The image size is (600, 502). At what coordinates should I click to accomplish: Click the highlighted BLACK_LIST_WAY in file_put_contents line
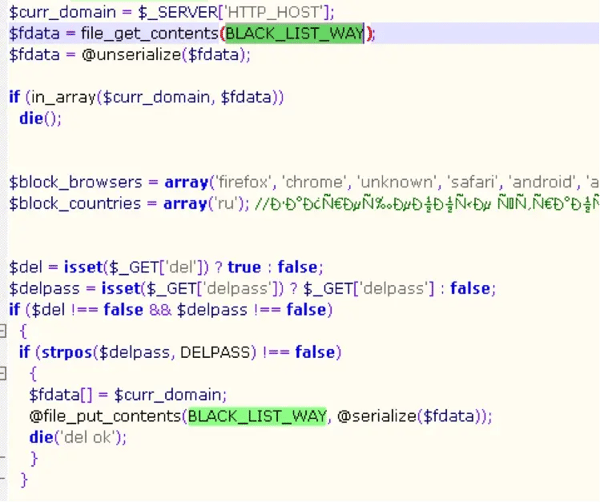[257, 415]
